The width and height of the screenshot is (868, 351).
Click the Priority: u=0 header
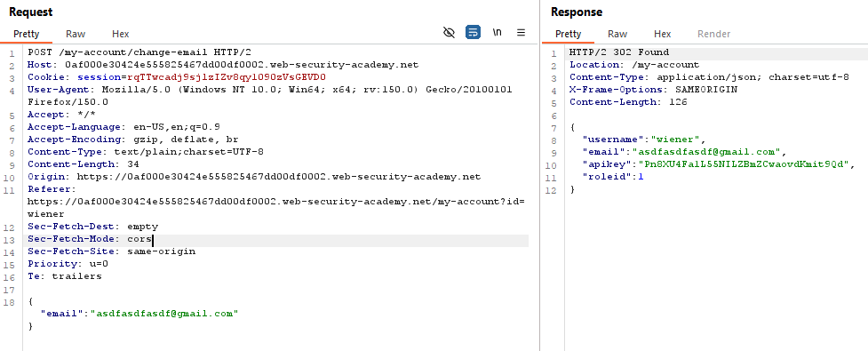click(68, 264)
